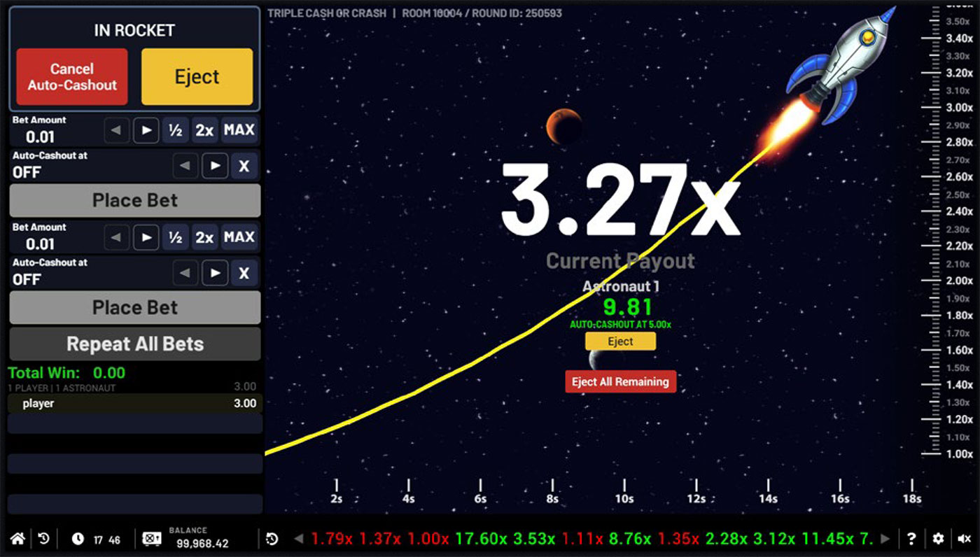The height and width of the screenshot is (557, 980).
Task: Turn off upper Auto-Cashout with X button
Action: coord(244,166)
